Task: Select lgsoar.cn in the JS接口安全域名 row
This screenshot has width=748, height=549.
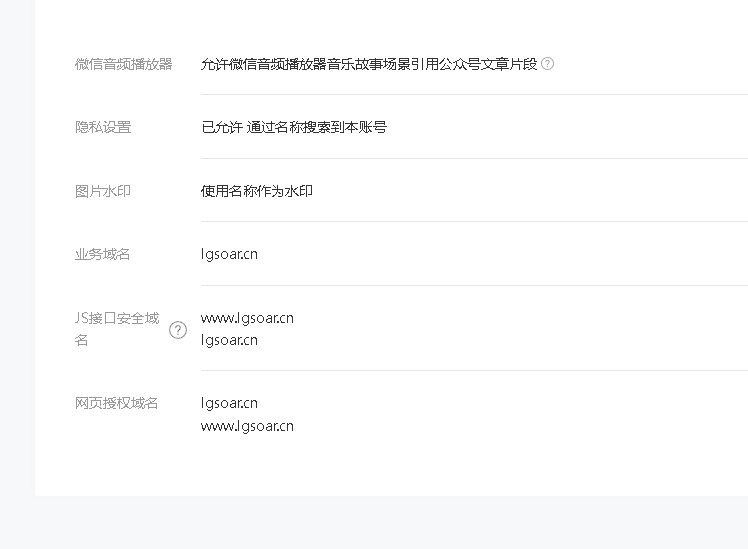Action: [229, 341]
